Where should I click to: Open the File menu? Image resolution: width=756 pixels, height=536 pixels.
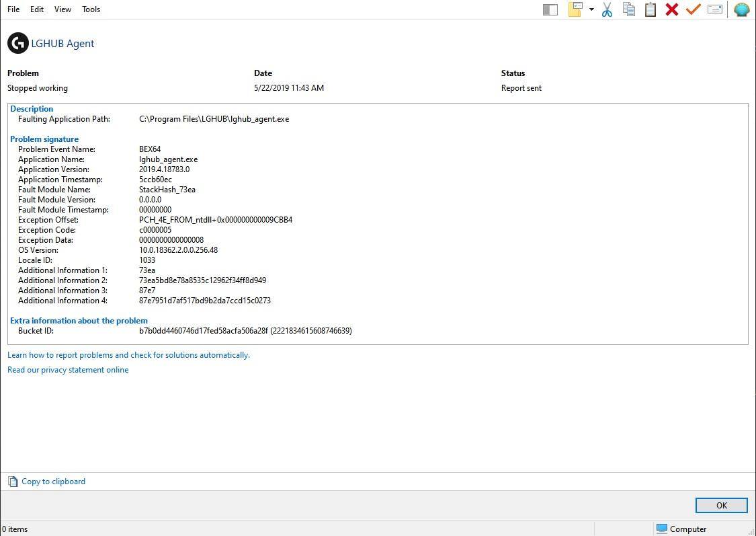(x=13, y=9)
